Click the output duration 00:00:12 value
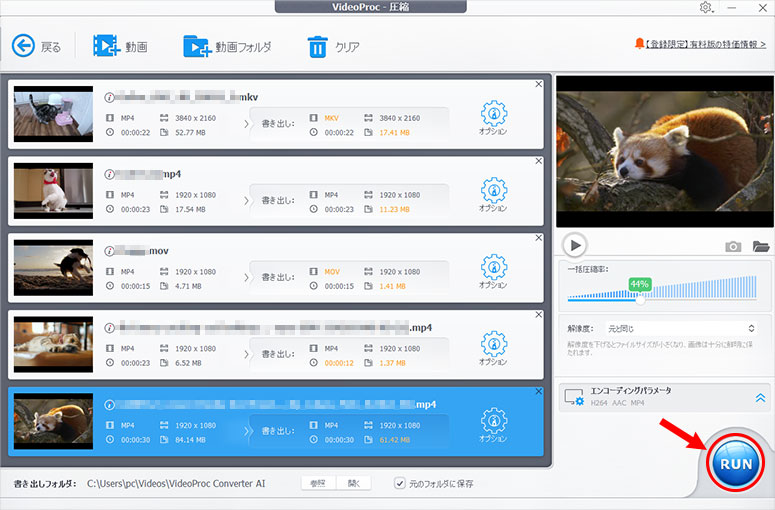Screen dimensions: 775x510 [339, 363]
